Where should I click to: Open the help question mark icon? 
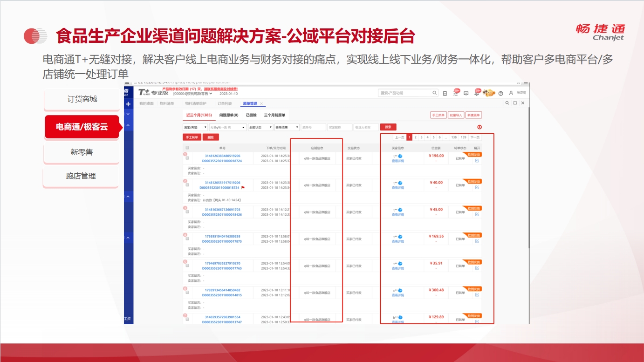[500, 93]
